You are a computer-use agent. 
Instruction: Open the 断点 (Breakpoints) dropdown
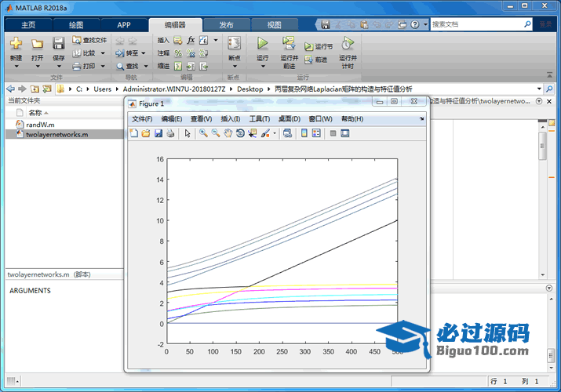[x=234, y=67]
